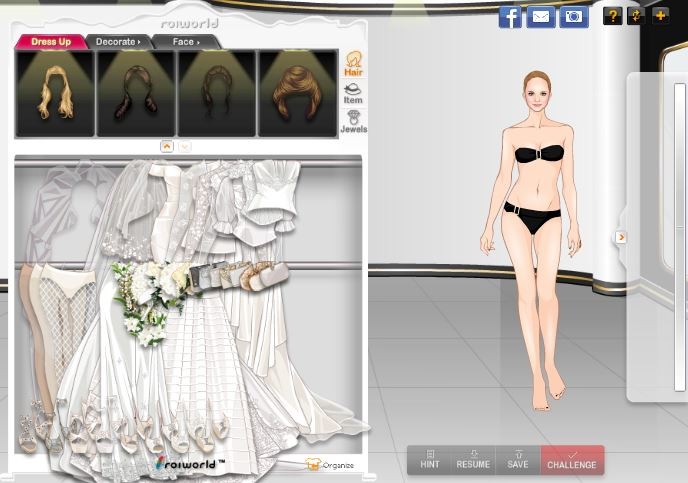Open help with question mark icon
Image resolution: width=688 pixels, height=483 pixels.
pos(612,16)
